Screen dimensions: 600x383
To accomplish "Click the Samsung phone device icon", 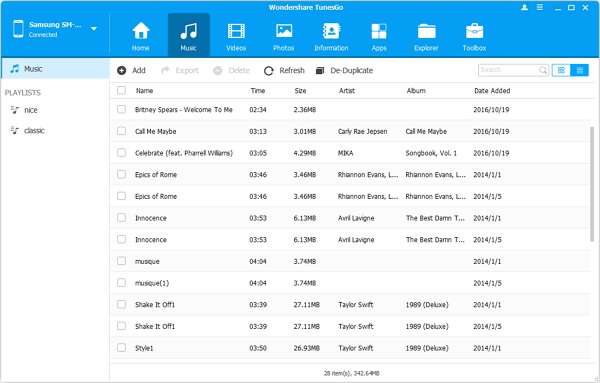I will tap(18, 29).
